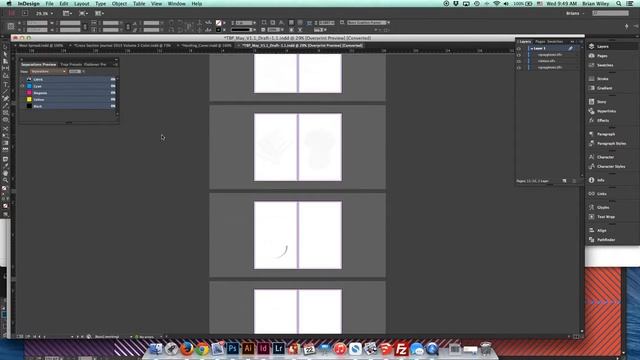Launch Photoshop from the Dock

233,349
